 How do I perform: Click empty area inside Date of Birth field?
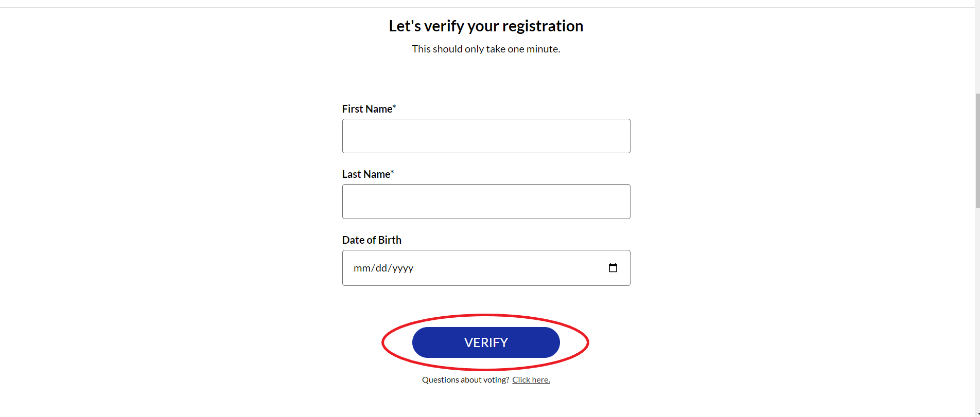click(510, 268)
